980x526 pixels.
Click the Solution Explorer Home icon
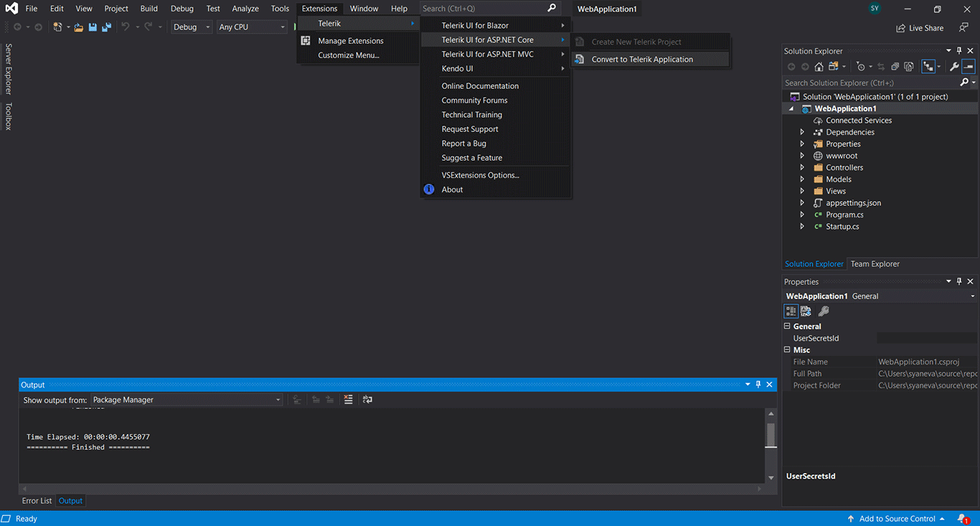819,67
